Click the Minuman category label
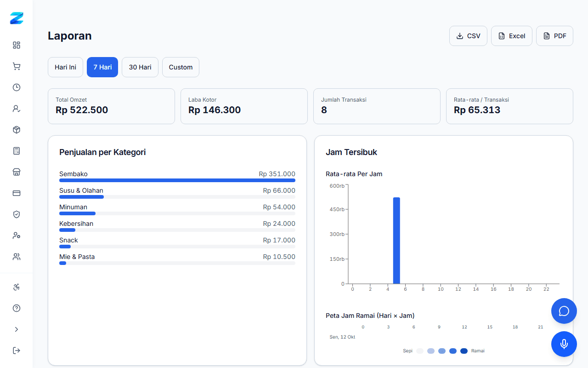This screenshot has width=588, height=368. click(x=73, y=207)
